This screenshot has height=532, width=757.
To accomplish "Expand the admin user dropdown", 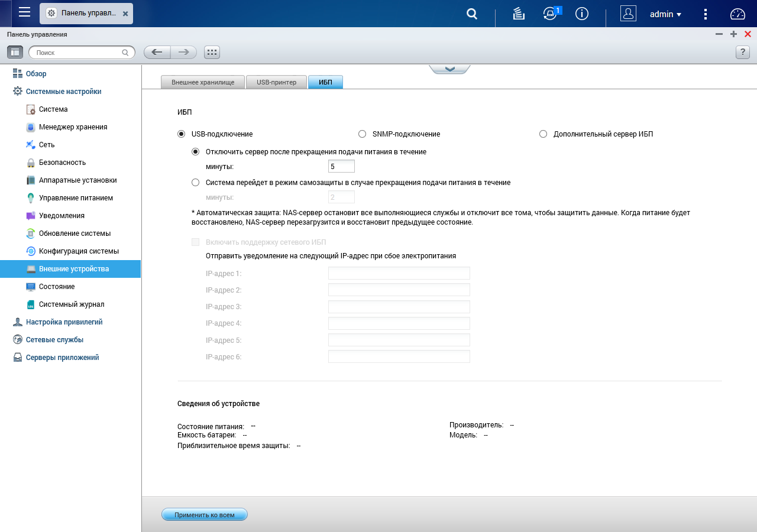I will pyautogui.click(x=666, y=14).
